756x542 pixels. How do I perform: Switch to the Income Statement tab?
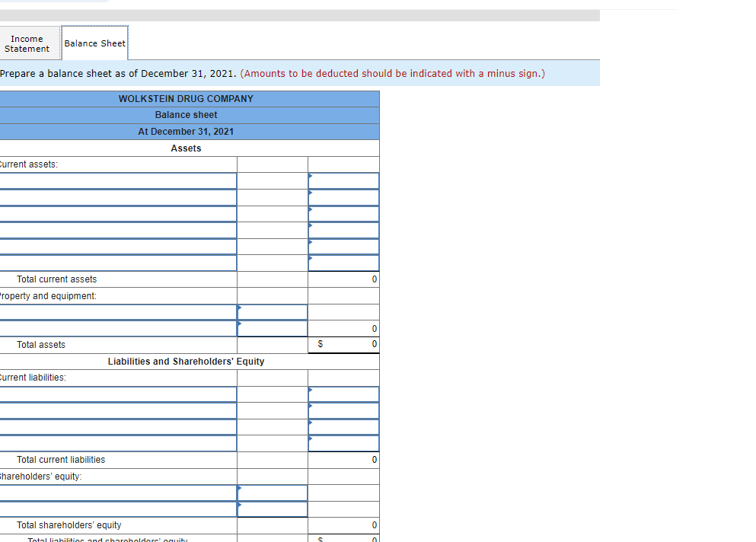(29, 43)
